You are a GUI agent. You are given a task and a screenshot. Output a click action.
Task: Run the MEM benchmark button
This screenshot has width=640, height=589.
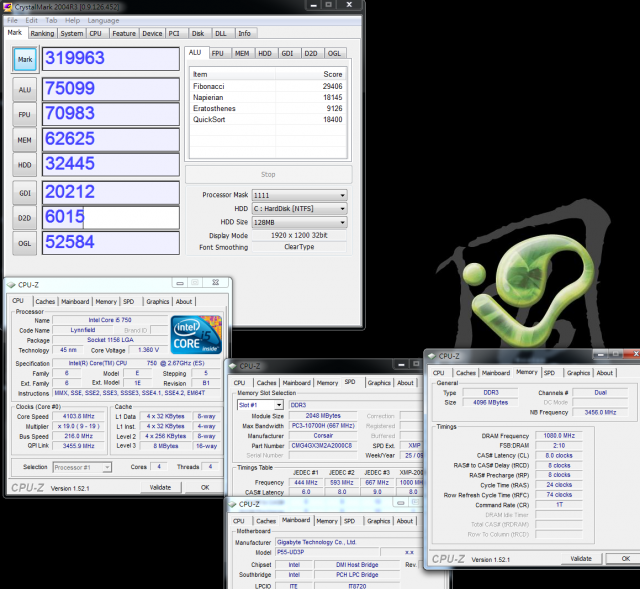24,140
